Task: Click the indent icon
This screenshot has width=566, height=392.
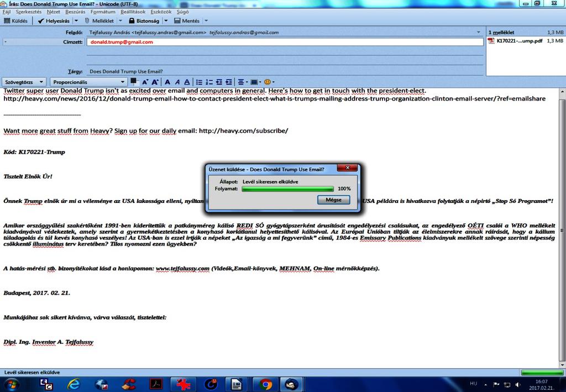Action: [228, 82]
